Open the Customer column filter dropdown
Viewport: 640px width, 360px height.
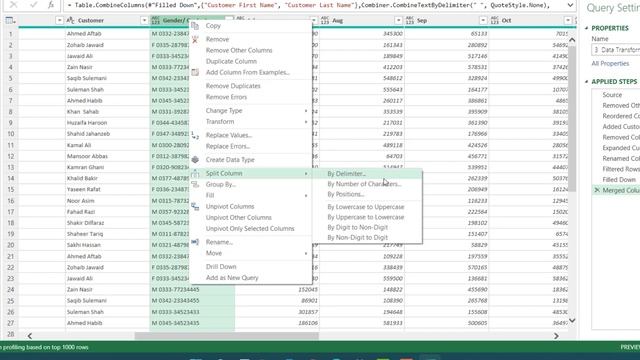point(144,20)
